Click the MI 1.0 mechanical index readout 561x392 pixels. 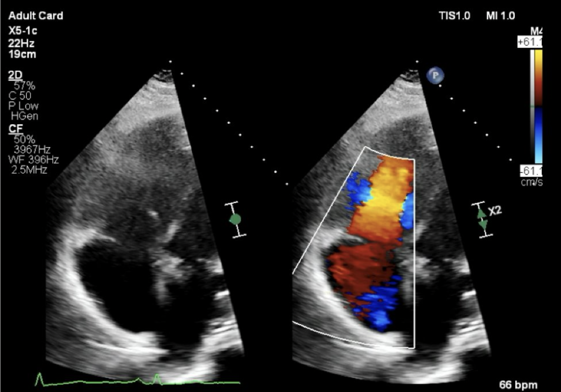click(501, 16)
